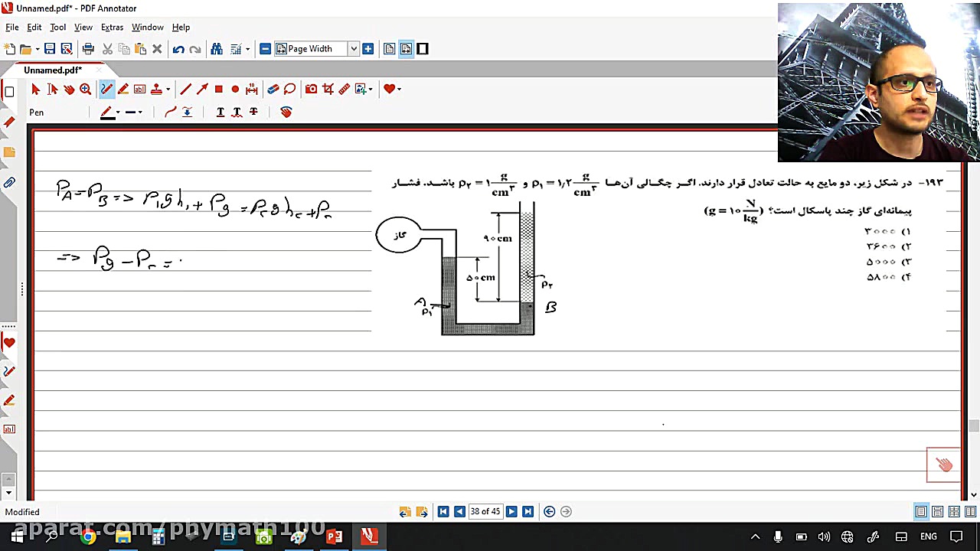Click the page number field

tap(485, 512)
